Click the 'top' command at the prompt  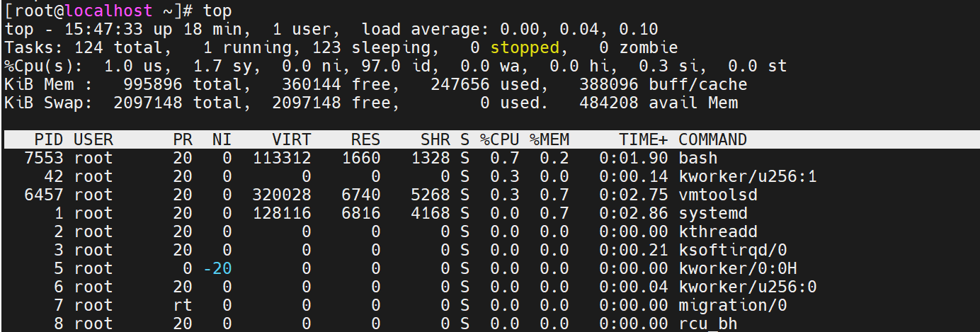pyautogui.click(x=217, y=11)
